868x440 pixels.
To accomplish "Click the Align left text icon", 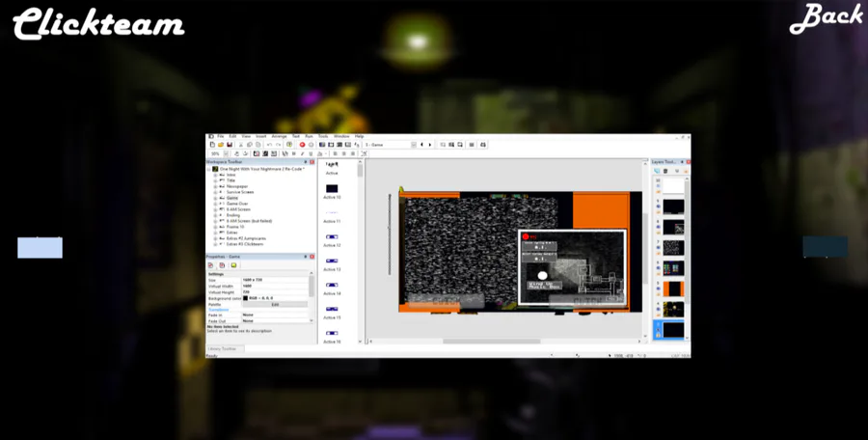I will [335, 153].
